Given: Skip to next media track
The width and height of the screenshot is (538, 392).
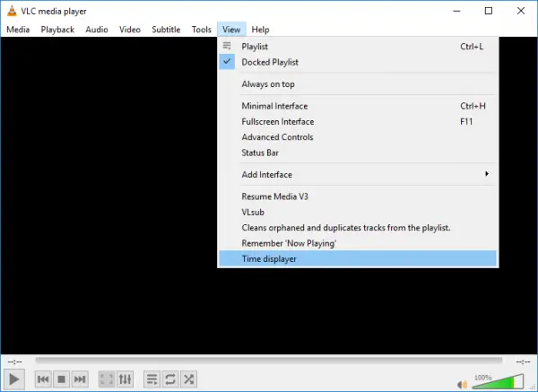Looking at the screenshot, I should coord(80,379).
